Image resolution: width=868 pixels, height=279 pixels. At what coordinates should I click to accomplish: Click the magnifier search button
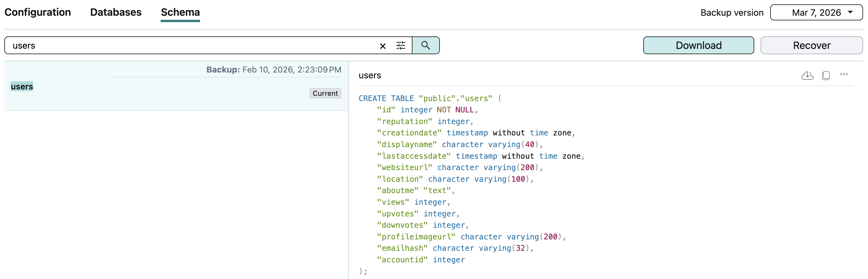coord(426,45)
